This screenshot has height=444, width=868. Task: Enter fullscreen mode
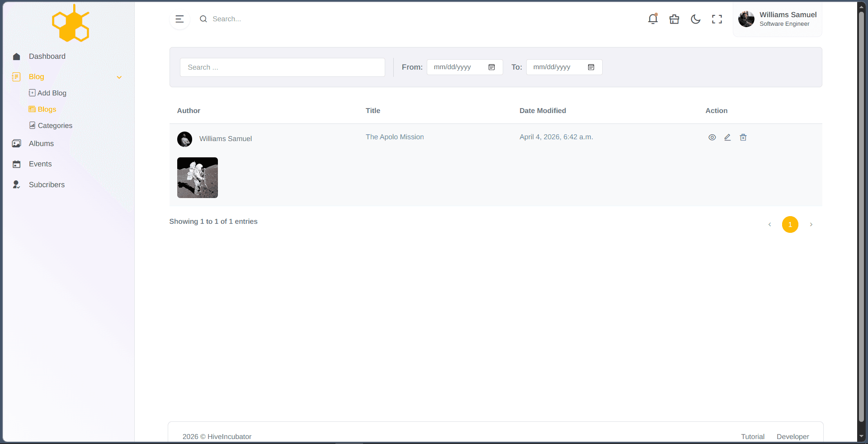[717, 19]
